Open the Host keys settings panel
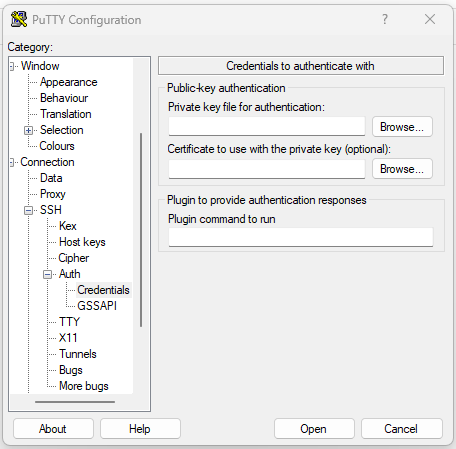This screenshot has height=449, width=456. point(82,242)
